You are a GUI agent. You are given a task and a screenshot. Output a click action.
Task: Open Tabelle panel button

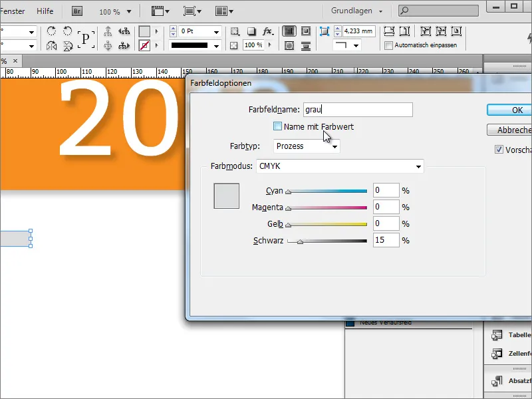(511, 335)
